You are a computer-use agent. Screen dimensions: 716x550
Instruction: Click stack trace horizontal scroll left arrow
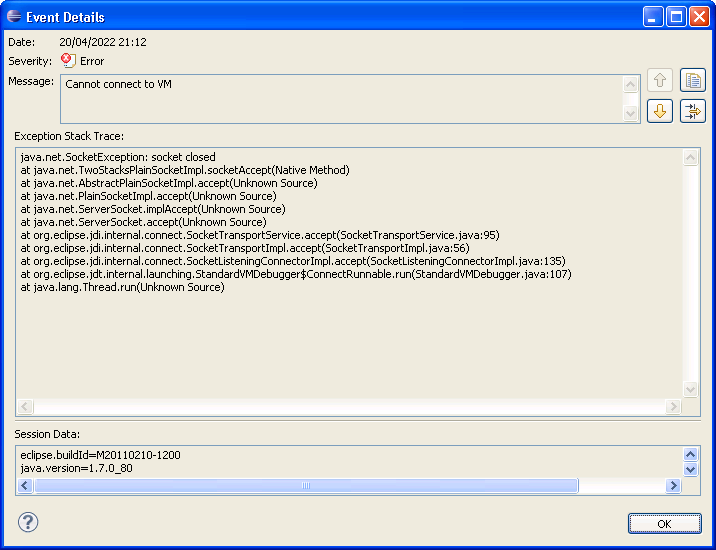point(25,406)
